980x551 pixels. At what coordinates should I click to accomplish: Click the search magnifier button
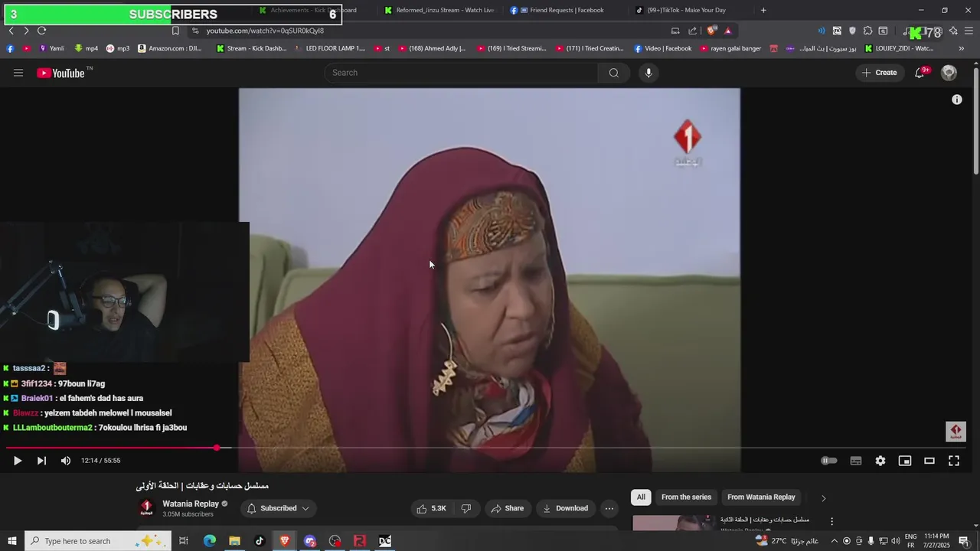tap(613, 73)
